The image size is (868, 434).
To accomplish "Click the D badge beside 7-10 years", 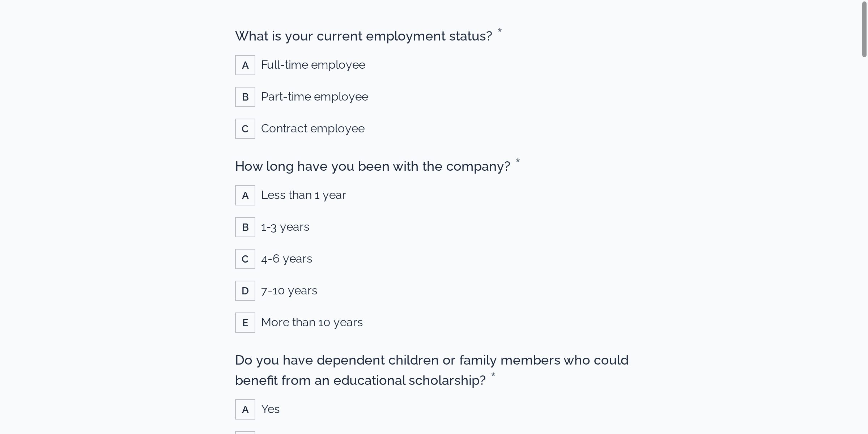I will tap(245, 290).
